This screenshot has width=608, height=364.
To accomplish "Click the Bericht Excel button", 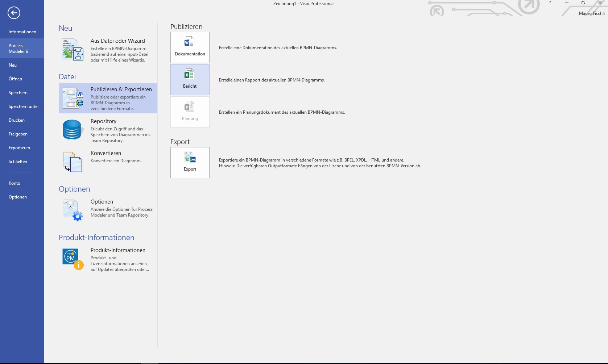I will (x=190, y=80).
